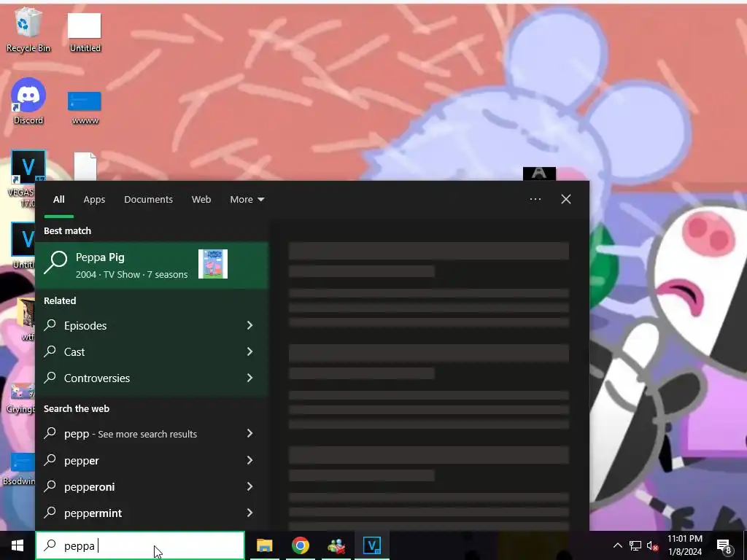This screenshot has width=747, height=560.
Task: Open the notification center icon
Action: 724,546
